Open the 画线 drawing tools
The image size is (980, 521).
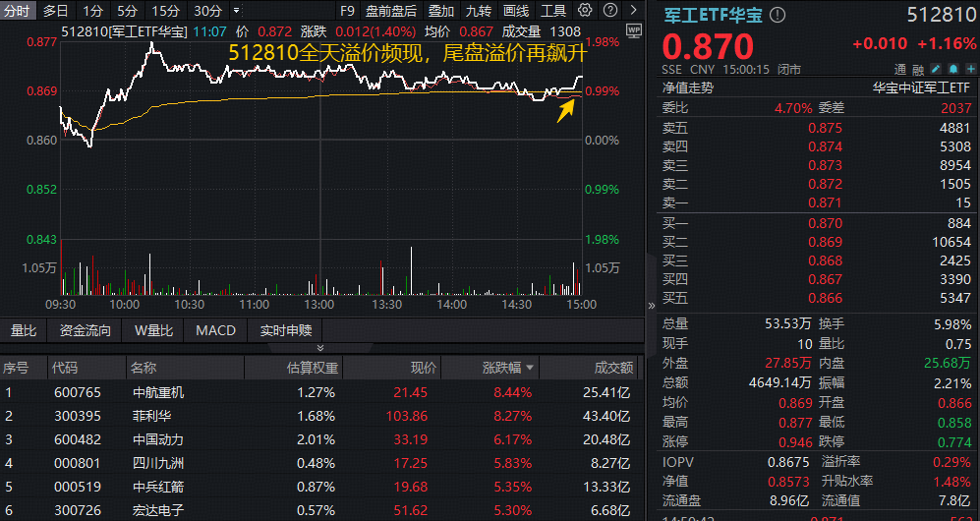(x=516, y=11)
